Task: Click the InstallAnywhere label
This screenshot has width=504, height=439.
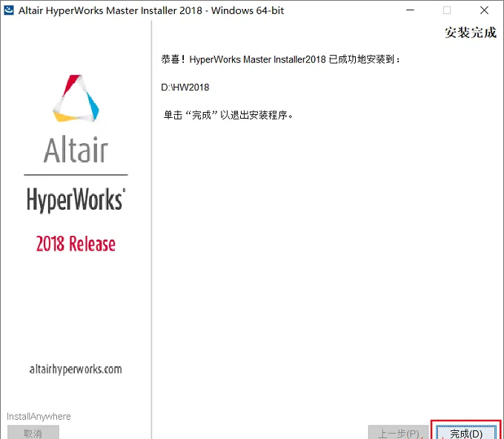Action: coord(39,417)
